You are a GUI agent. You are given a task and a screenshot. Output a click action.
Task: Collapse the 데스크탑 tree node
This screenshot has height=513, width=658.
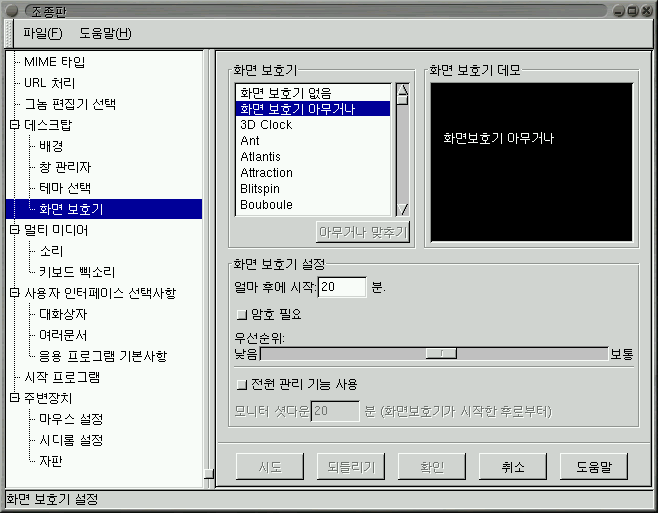(14, 125)
